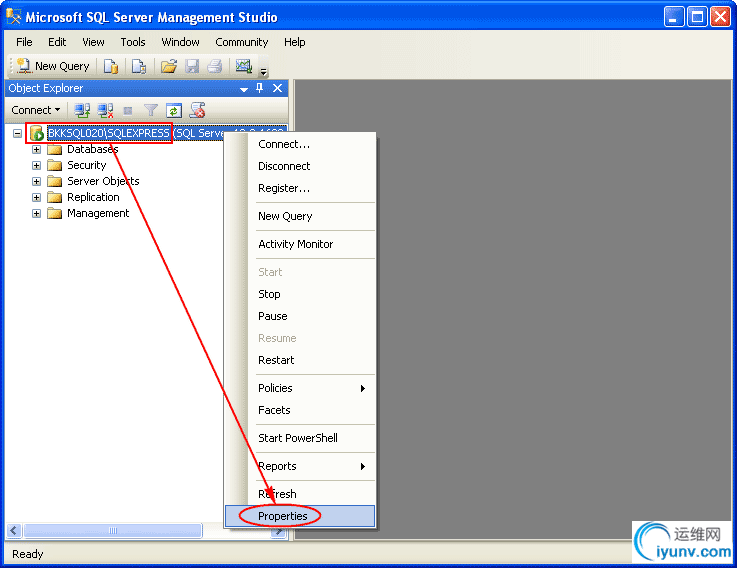The image size is (737, 568).
Task: Select the BKKSQL020\SQLEXPRESS server node
Action: pos(108,134)
